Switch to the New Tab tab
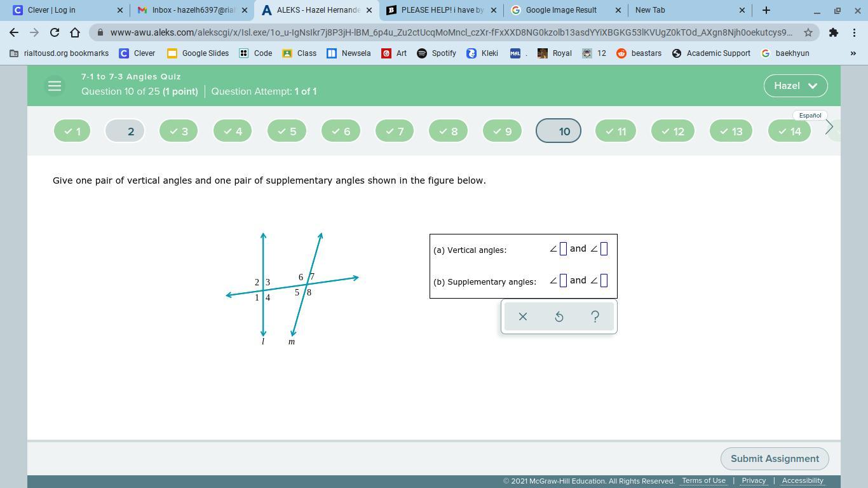The height and width of the screenshot is (488, 868). (x=691, y=10)
